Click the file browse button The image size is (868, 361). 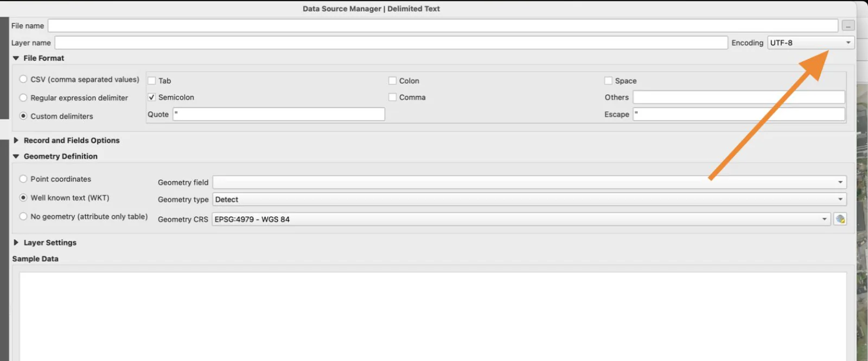pos(848,25)
